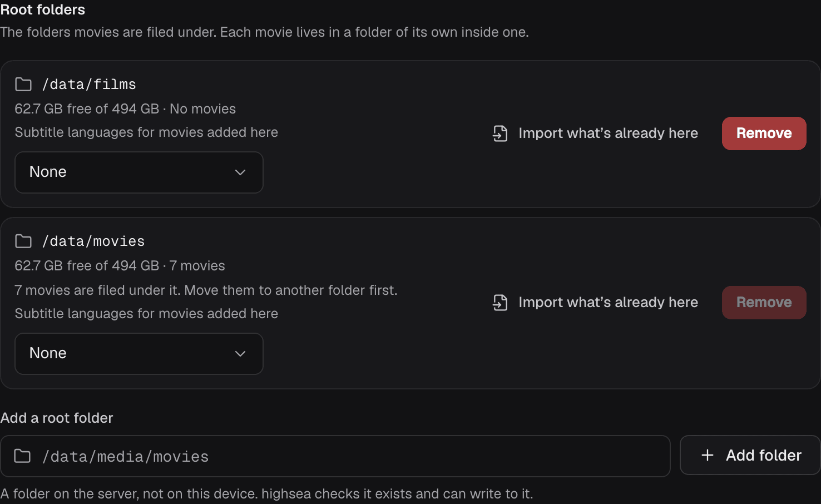Click the subtitle languages label under /data/movies

pyautogui.click(x=146, y=314)
